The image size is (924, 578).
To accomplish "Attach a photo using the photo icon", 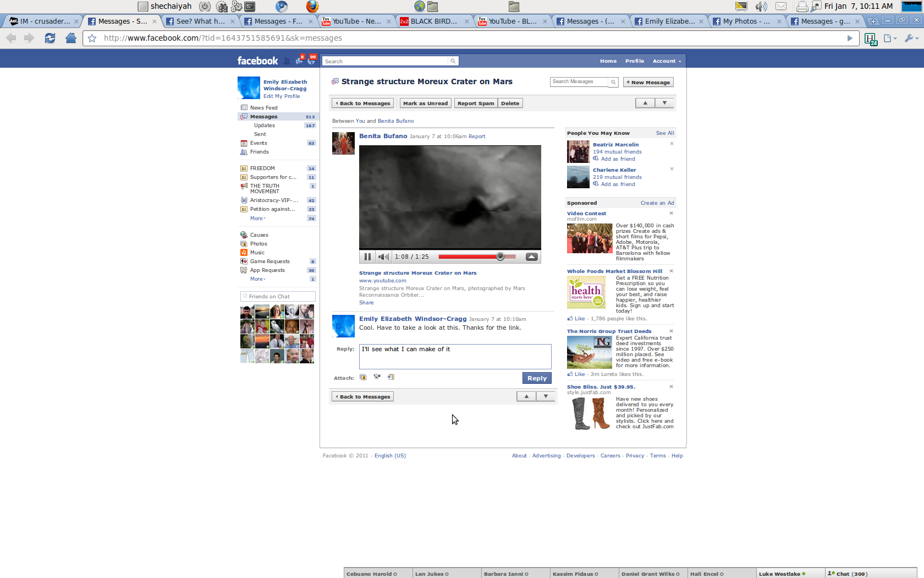I will [x=363, y=377].
